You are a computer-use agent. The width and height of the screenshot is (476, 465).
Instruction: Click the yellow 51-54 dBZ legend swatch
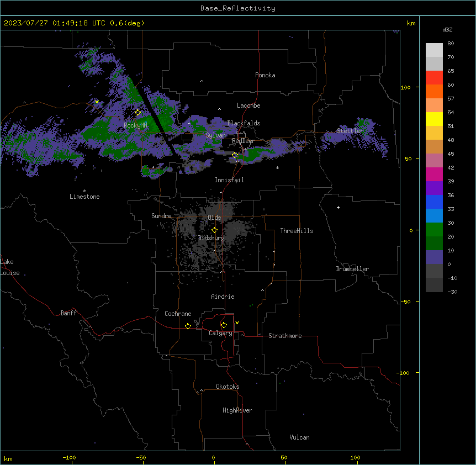(434, 119)
